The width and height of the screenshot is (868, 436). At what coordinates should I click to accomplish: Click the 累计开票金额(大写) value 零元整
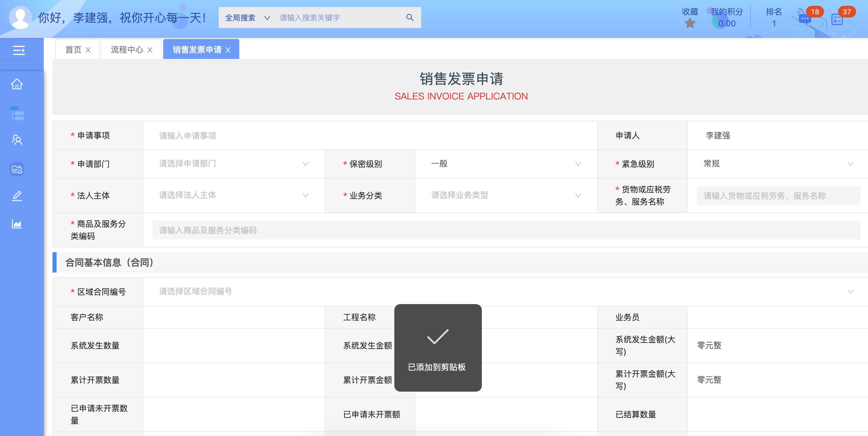(709, 380)
